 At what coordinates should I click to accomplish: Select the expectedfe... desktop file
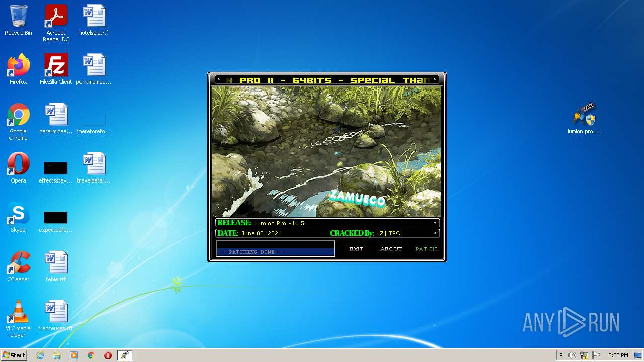pyautogui.click(x=56, y=221)
